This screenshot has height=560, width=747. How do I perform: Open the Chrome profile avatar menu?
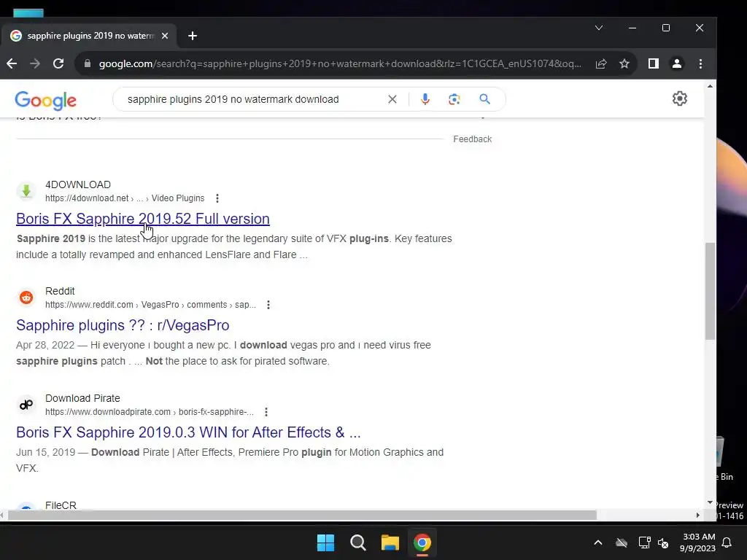(x=676, y=63)
